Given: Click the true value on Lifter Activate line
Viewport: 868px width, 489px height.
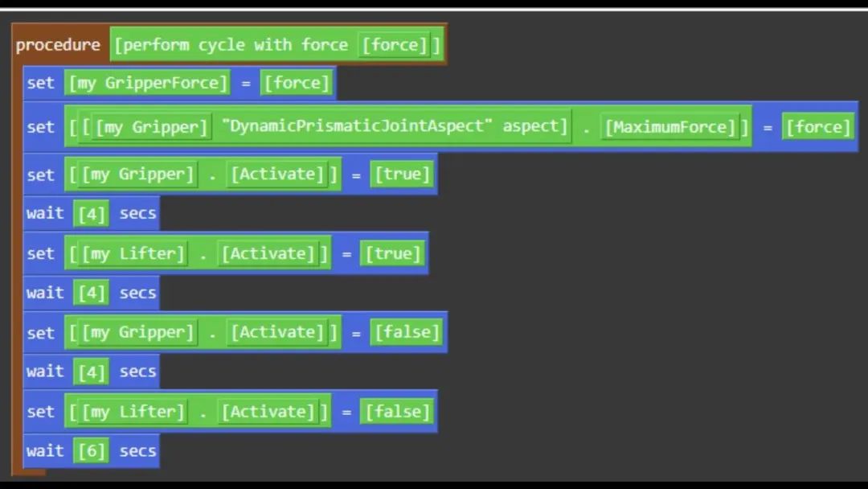Looking at the screenshot, I should (x=392, y=253).
